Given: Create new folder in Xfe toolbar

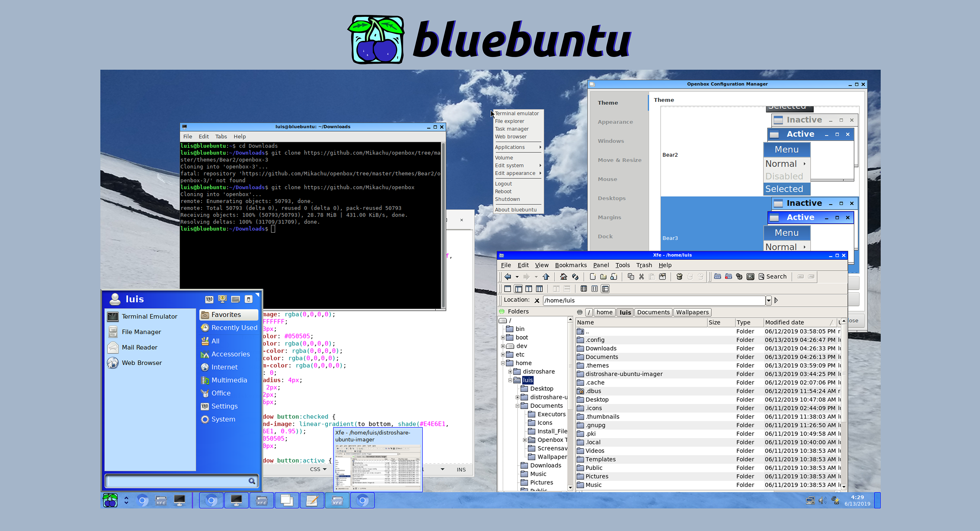Looking at the screenshot, I should 603,276.
